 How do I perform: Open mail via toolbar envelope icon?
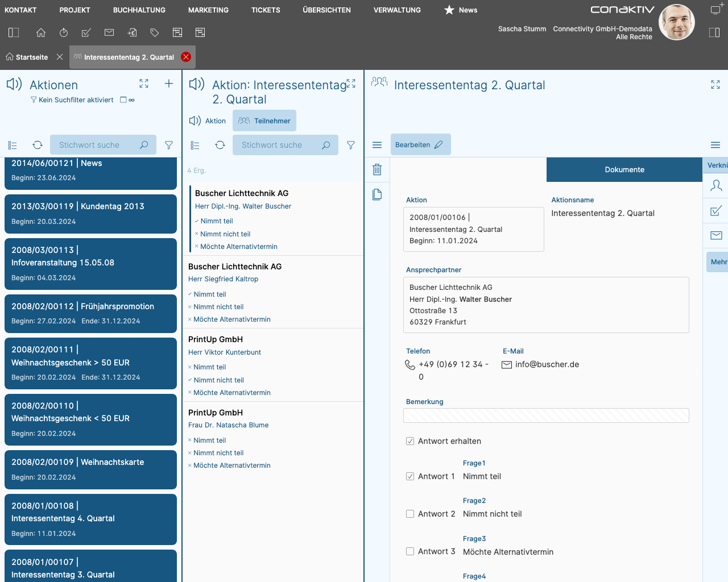point(109,32)
